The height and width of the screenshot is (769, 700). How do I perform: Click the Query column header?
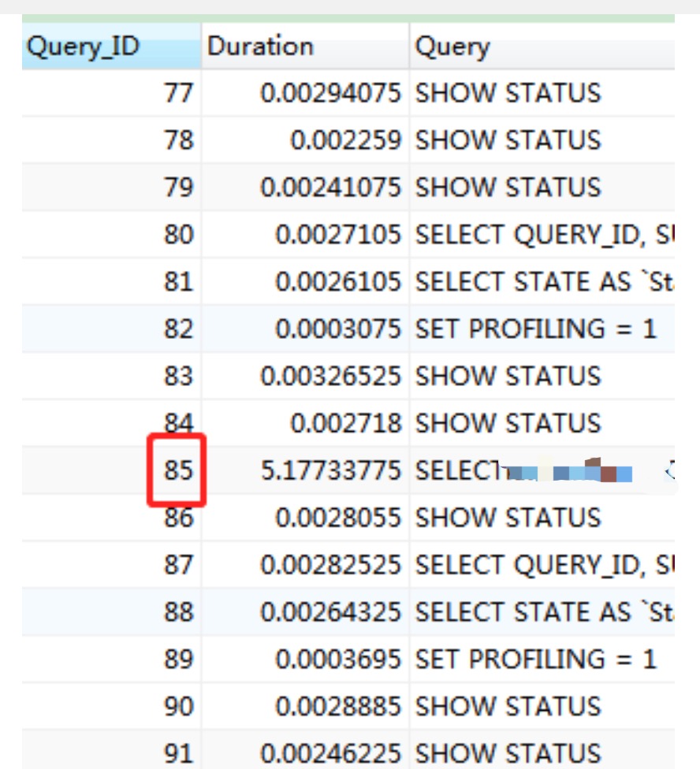(x=542, y=46)
